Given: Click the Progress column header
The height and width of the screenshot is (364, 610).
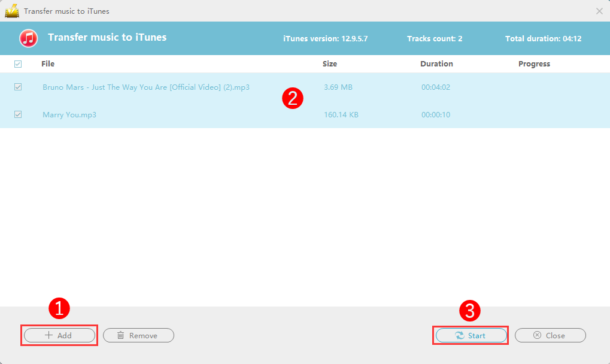Looking at the screenshot, I should (534, 64).
